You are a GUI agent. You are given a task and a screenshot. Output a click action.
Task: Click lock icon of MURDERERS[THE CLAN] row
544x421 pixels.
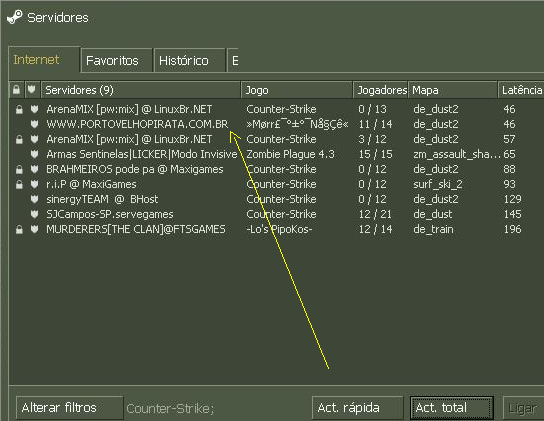[19, 229]
